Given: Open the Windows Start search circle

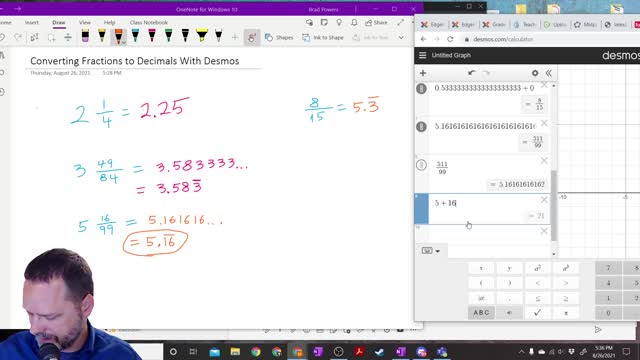Looking at the screenshot, I should 173,351.
